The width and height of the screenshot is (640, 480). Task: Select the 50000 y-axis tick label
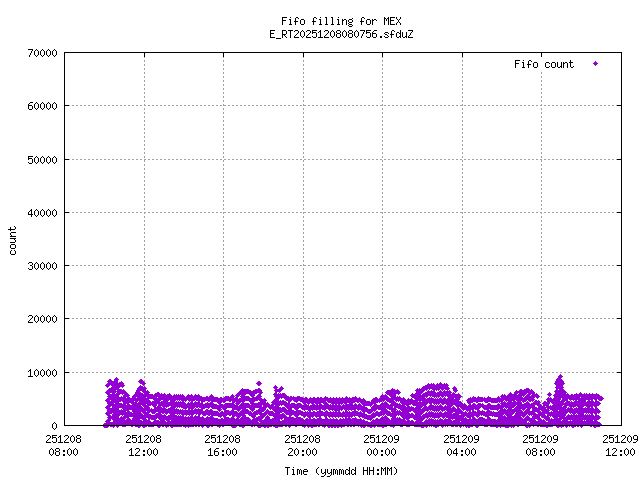point(39,159)
